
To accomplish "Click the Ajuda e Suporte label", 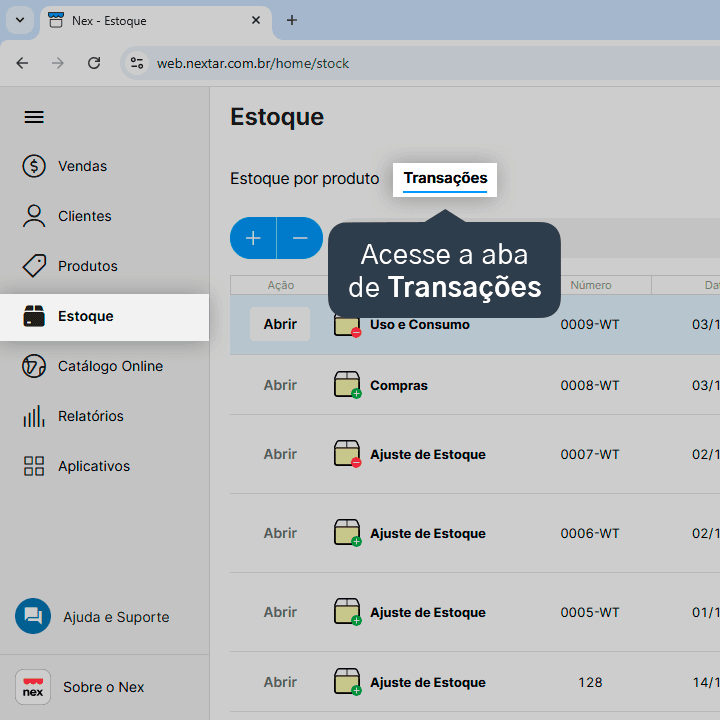I will tap(116, 617).
